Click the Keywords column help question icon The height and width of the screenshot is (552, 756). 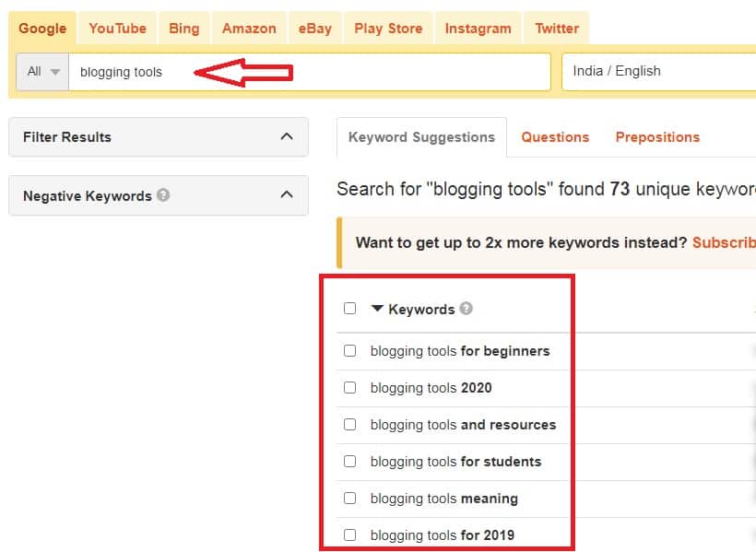pos(467,308)
